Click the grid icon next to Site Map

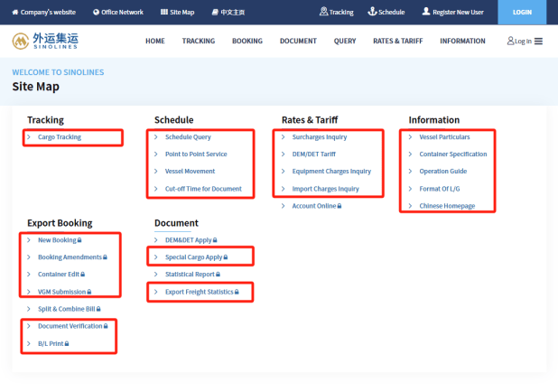164,12
